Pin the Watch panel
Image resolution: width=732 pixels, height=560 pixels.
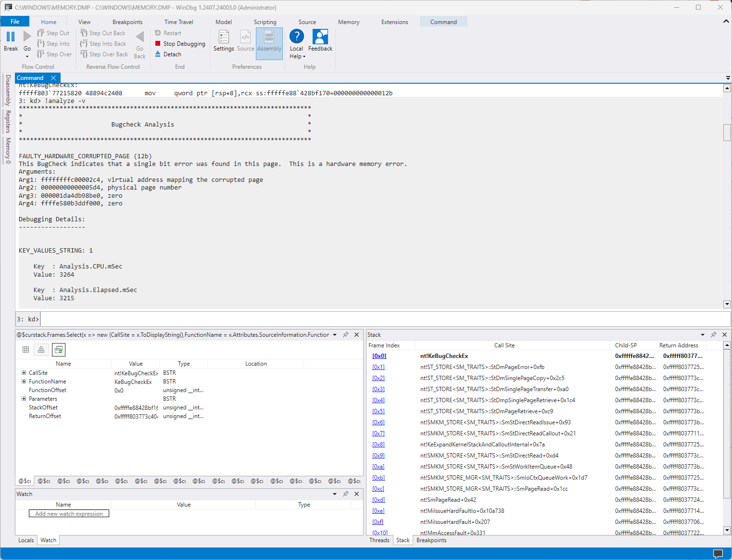coord(346,494)
